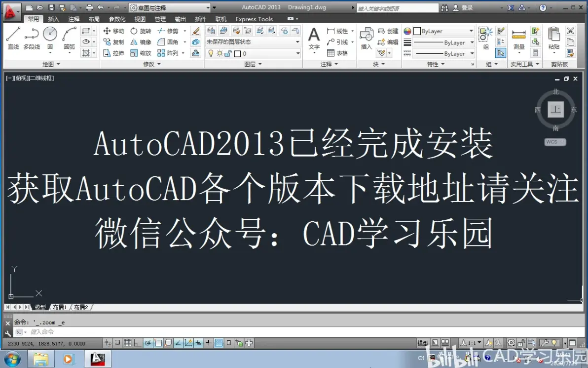The width and height of the screenshot is (588, 368).
Task: Open the ByLayer linetype dropdown
Action: click(x=443, y=54)
